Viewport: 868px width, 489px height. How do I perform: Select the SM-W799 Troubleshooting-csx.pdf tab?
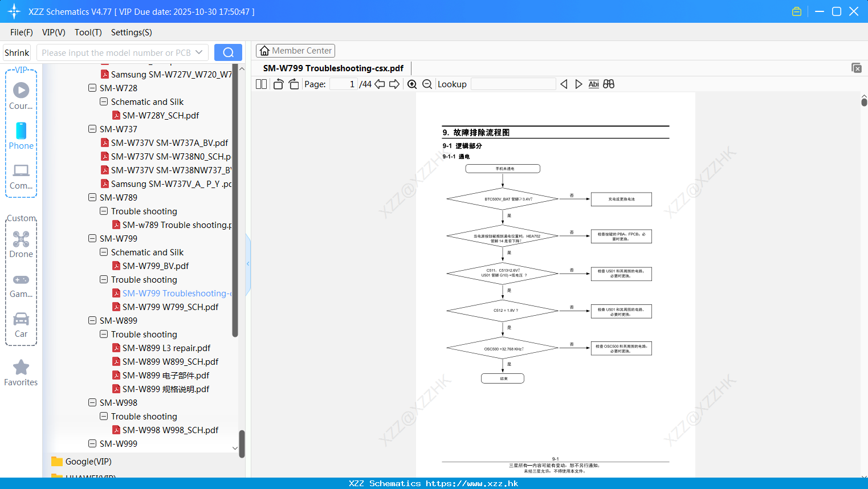click(x=333, y=68)
